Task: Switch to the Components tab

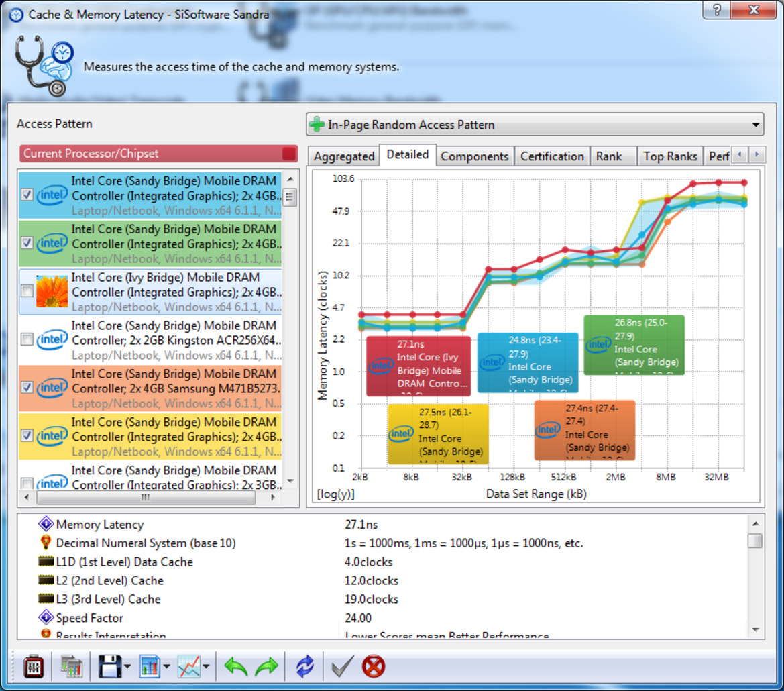Action: click(x=475, y=156)
